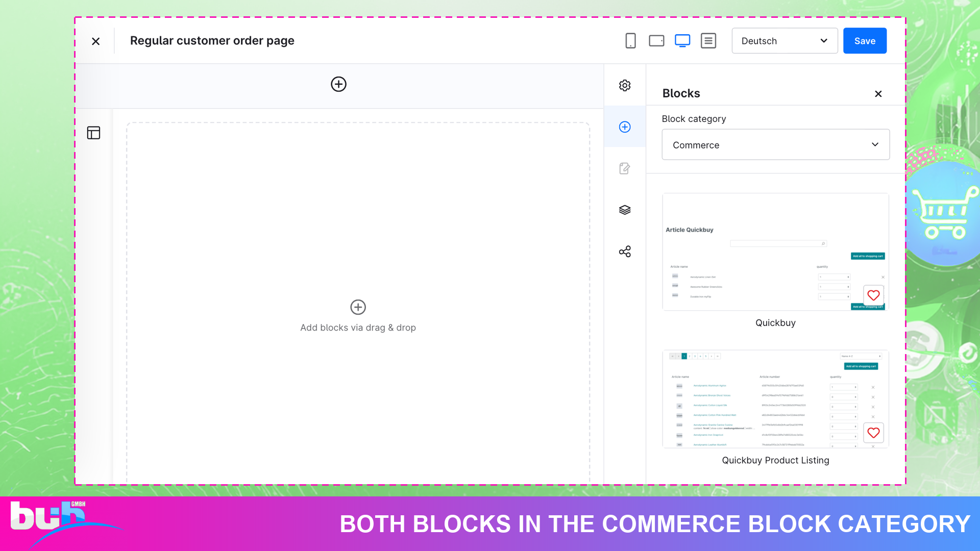
Task: Select the add blocks plus icon in sidebar
Action: 625,127
